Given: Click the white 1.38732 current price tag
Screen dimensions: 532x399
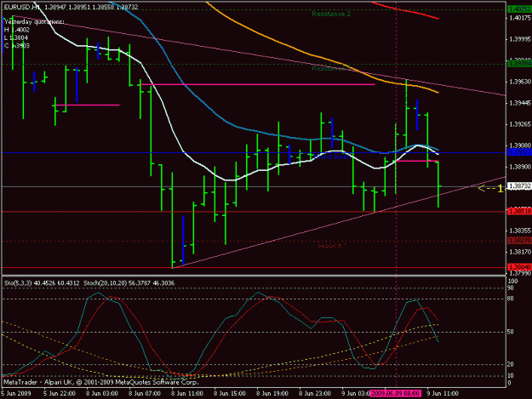Looking at the screenshot, I should coord(519,186).
